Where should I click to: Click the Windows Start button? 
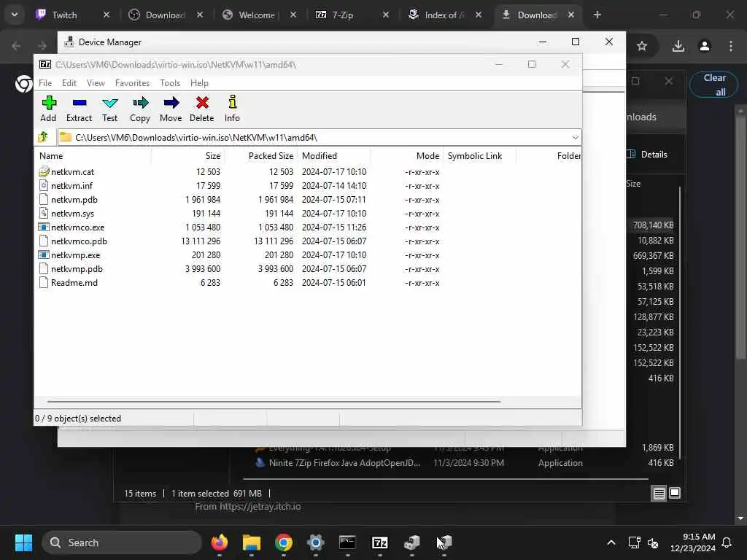pyautogui.click(x=23, y=542)
